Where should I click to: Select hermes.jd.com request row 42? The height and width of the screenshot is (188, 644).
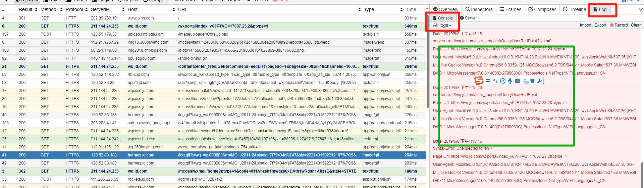pos(213,163)
